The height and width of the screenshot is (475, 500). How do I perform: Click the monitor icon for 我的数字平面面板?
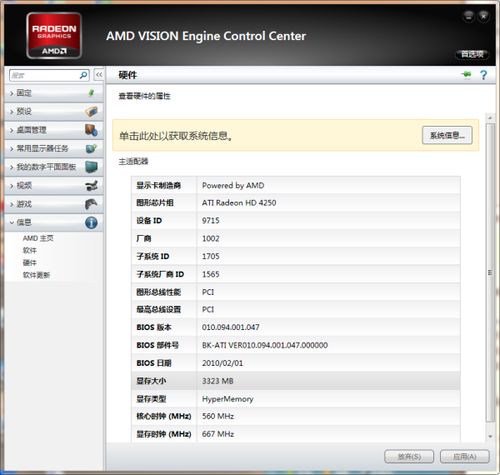91,167
